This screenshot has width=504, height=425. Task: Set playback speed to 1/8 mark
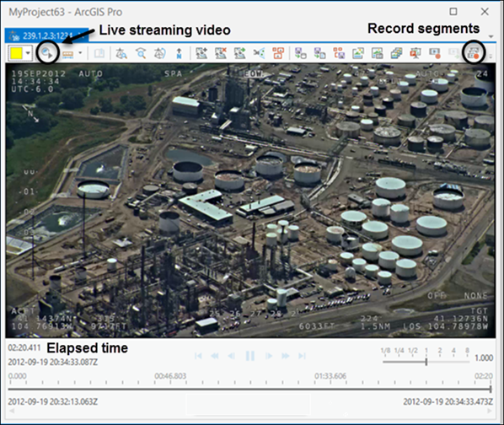tap(385, 351)
